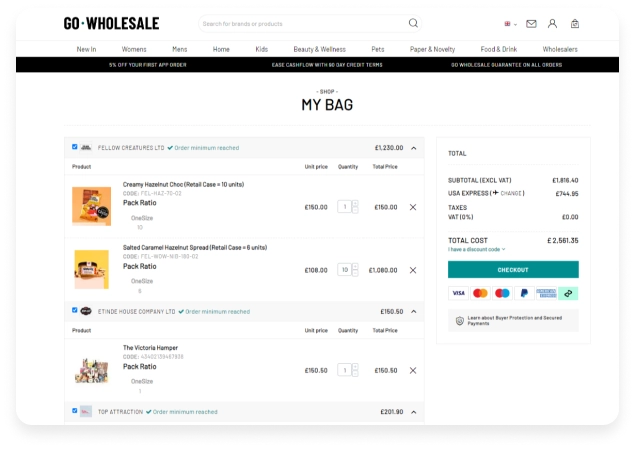Open the New In menu
Viewport: 635px width, 449px height.
pos(86,49)
